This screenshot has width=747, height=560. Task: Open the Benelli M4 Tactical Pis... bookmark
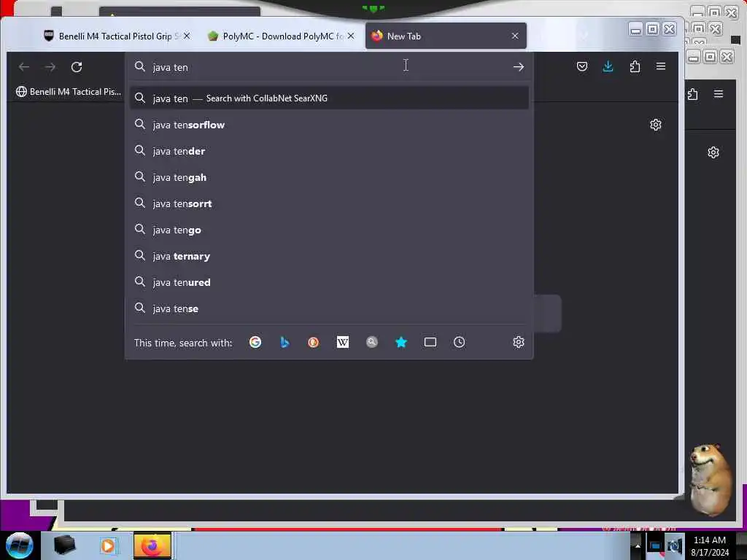tap(69, 91)
